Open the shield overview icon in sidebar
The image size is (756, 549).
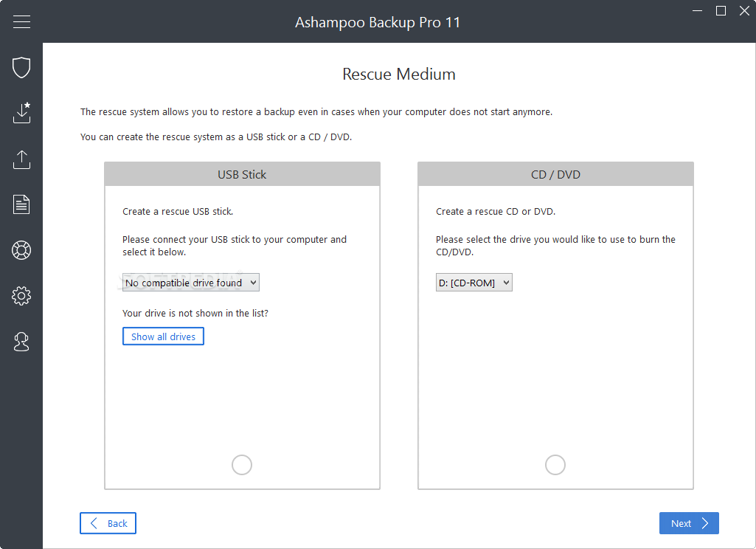point(21,67)
